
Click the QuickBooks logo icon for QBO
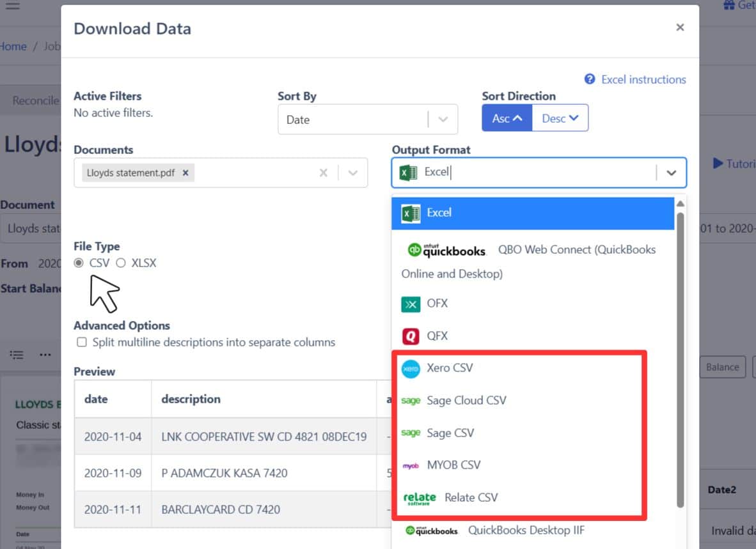447,250
